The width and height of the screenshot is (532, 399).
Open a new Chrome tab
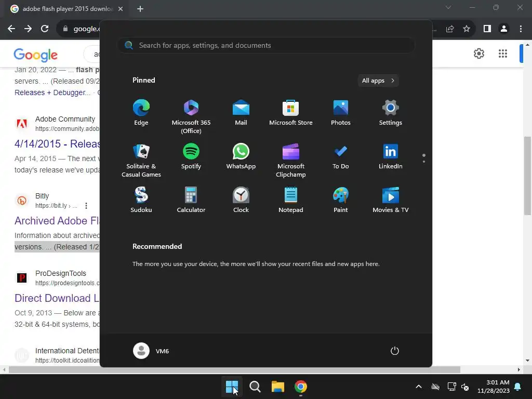[x=140, y=9]
